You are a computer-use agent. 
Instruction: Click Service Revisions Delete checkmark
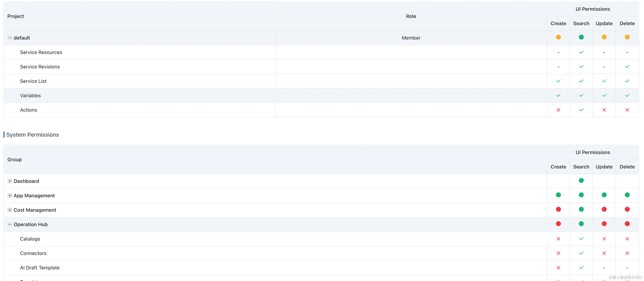tap(627, 67)
